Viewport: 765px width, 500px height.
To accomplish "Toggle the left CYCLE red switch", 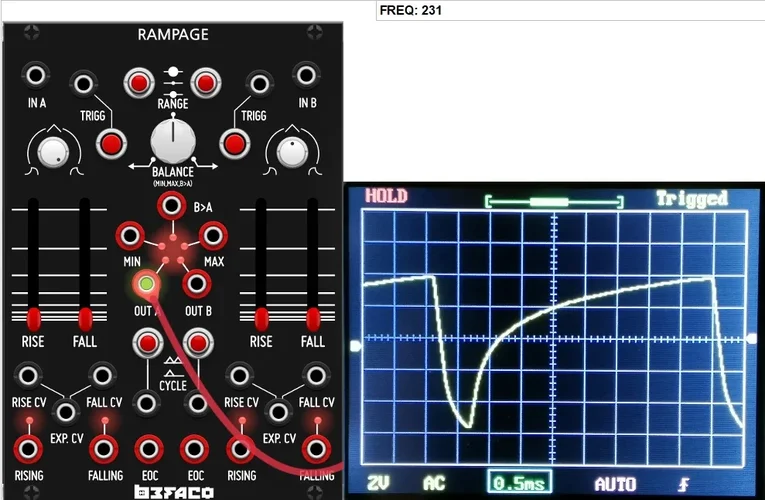I will tap(148, 343).
